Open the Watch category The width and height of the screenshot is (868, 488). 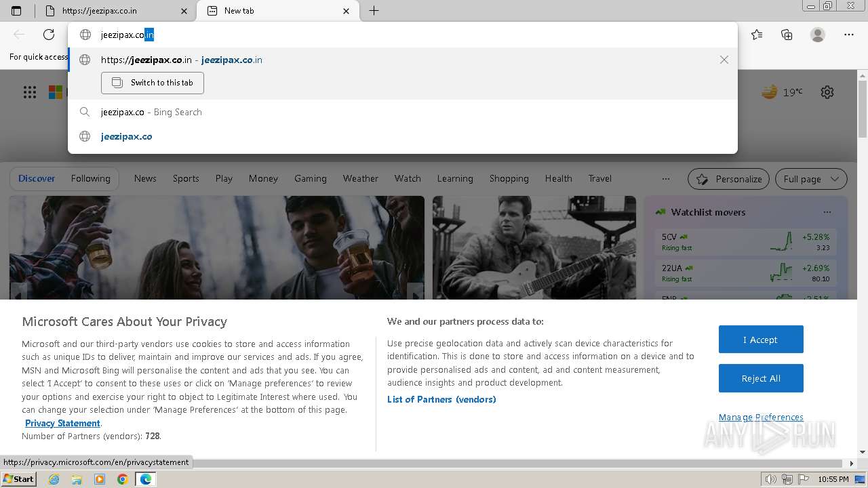point(408,178)
